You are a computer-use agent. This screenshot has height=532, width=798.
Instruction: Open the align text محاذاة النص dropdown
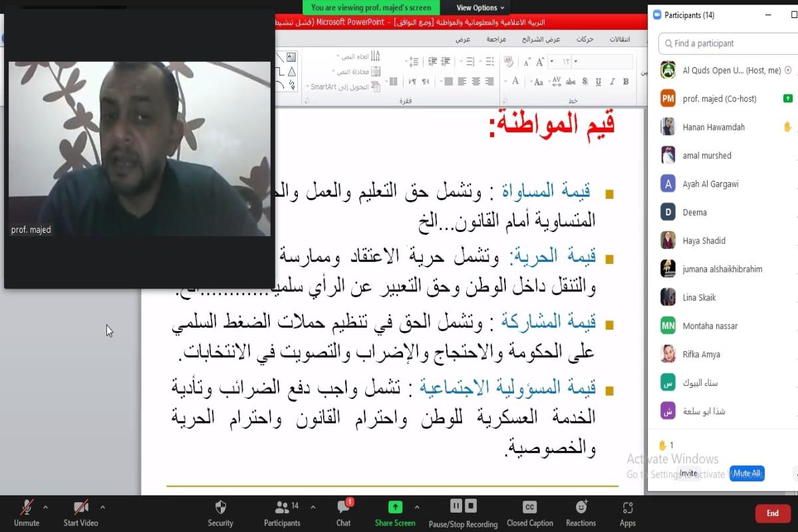point(356,72)
